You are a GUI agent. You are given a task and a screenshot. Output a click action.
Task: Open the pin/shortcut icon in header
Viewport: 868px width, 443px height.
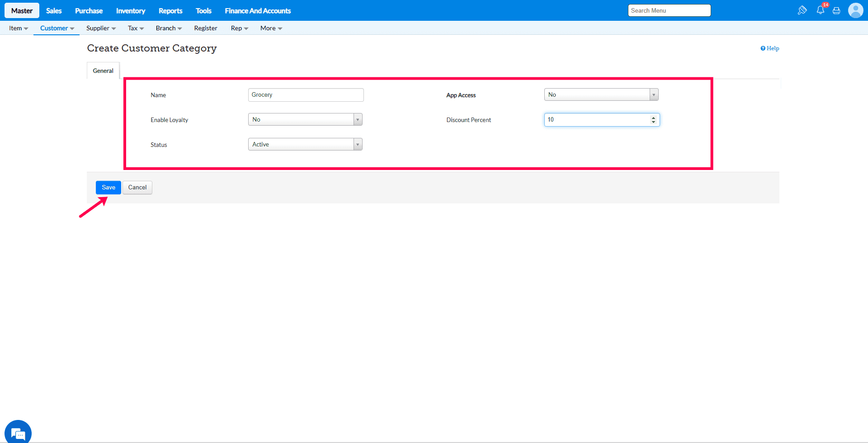pyautogui.click(x=802, y=10)
